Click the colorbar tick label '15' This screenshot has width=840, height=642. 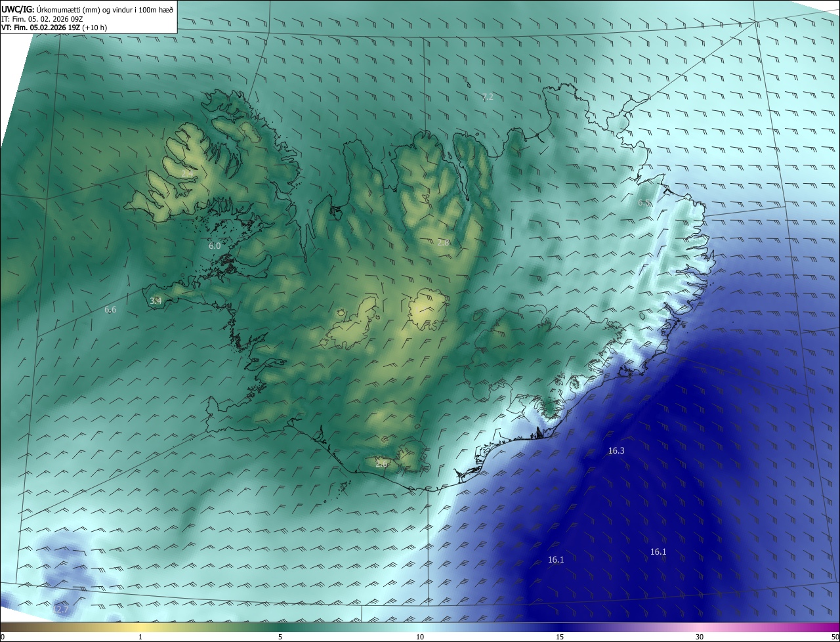coord(560,637)
